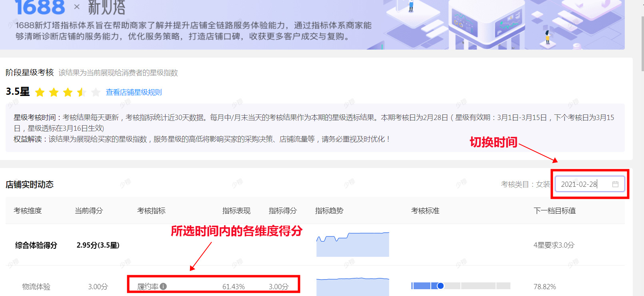Click the 物流体验 trend chart
Screen dimensions: 644x296
352,286
